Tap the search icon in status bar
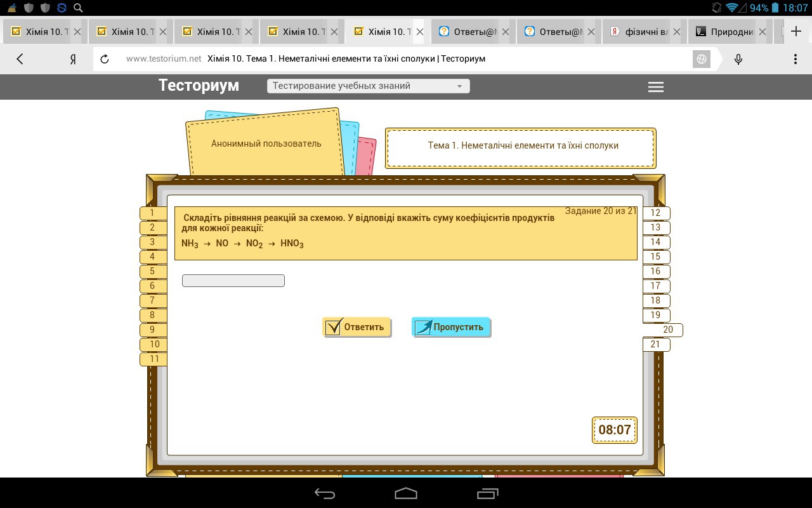The height and width of the screenshot is (508, 812). click(78, 8)
